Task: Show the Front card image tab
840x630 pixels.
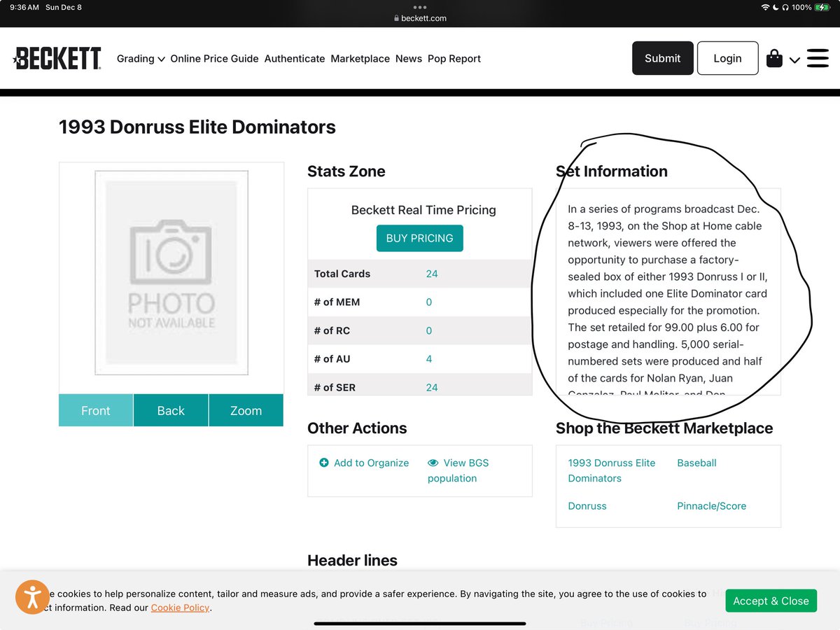Action: coord(96,411)
